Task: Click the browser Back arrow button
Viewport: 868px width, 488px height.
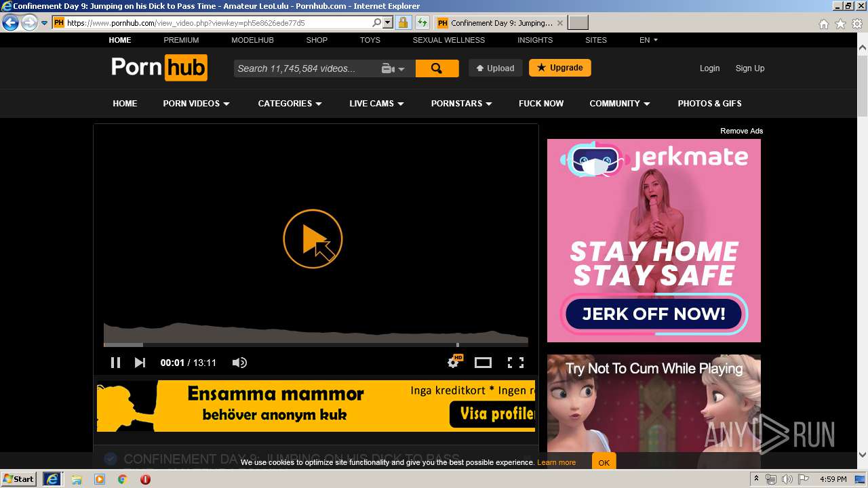Action: [x=10, y=23]
